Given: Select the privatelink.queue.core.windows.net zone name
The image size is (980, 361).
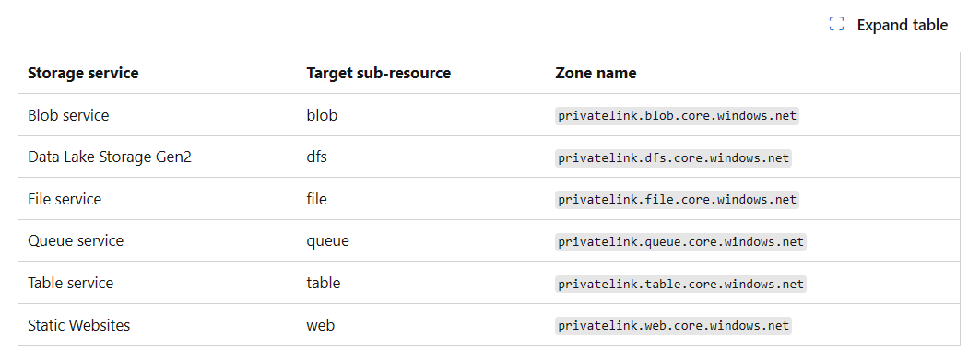Looking at the screenshot, I should click(x=680, y=241).
